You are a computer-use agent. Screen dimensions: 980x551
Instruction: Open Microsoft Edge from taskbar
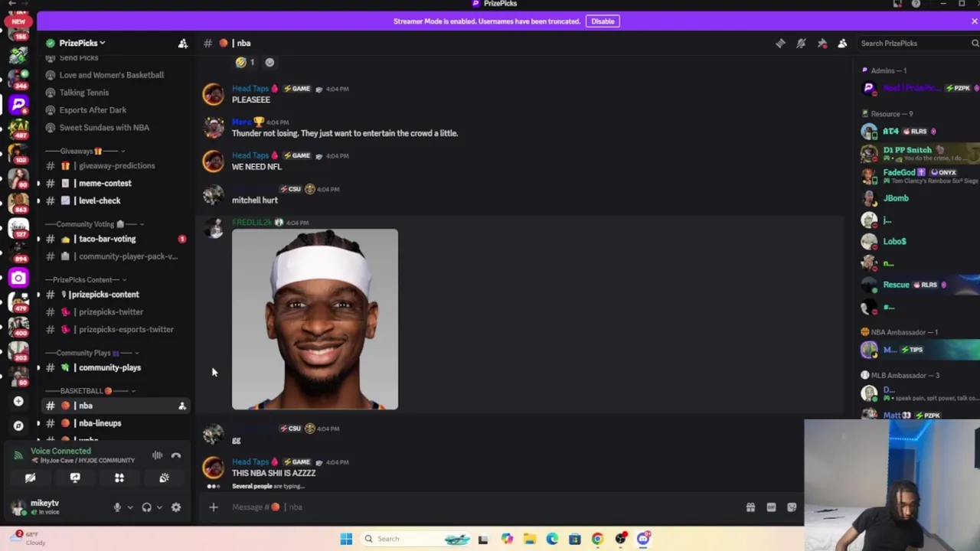pos(552,539)
